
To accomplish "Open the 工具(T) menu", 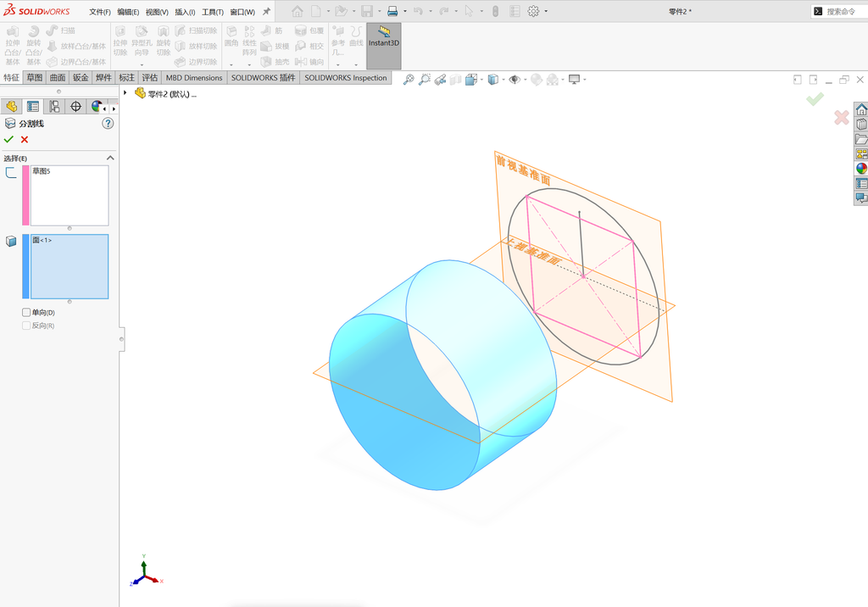I will tap(213, 12).
